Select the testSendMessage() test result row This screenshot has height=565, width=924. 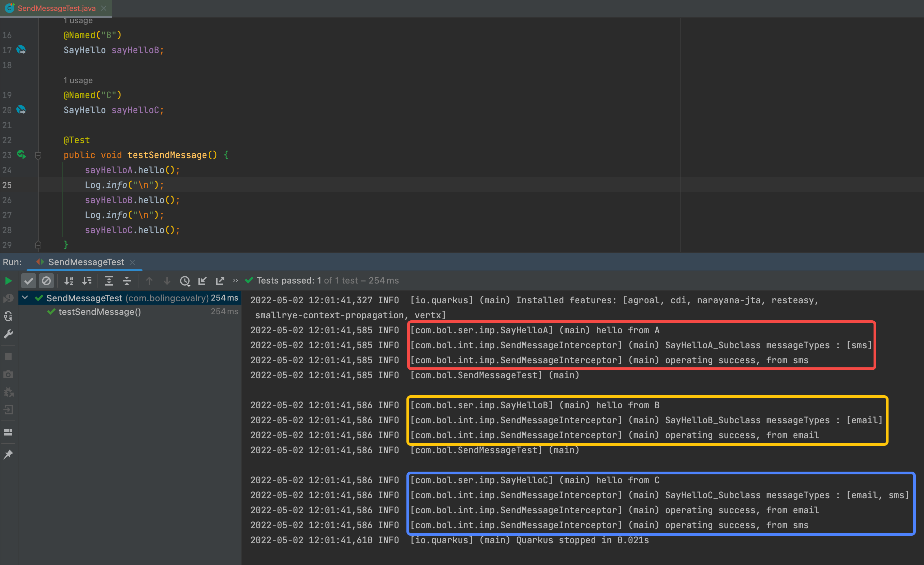point(129,311)
